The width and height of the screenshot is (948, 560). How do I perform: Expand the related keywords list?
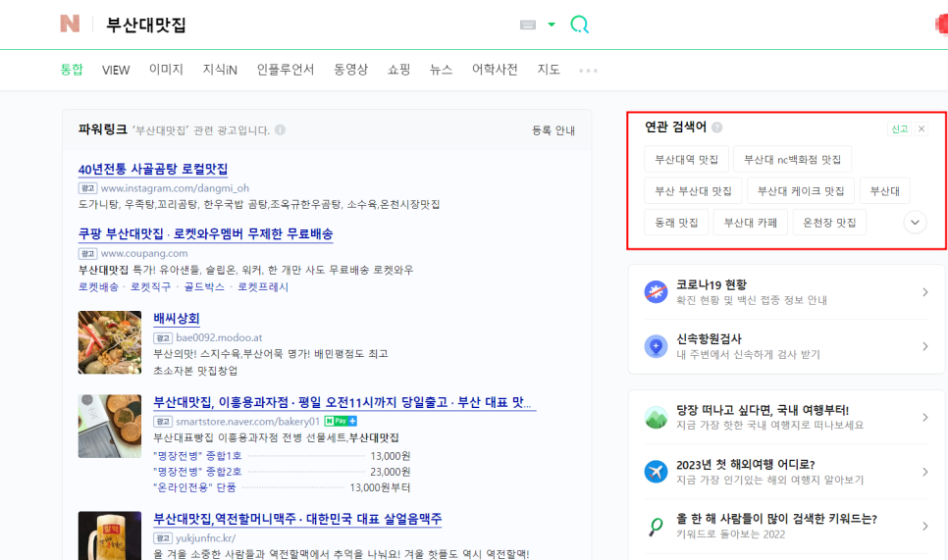tap(915, 223)
